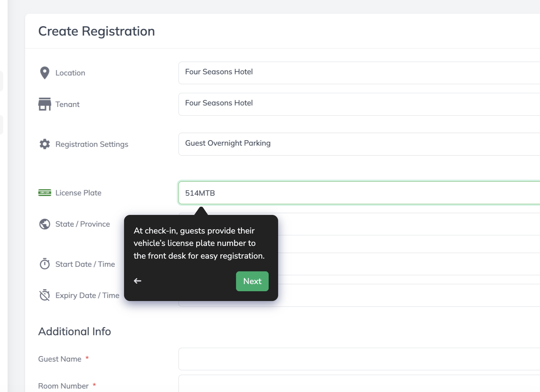Go back with the tooltip left arrow
Viewport: 540px width, 392px height.
click(137, 281)
